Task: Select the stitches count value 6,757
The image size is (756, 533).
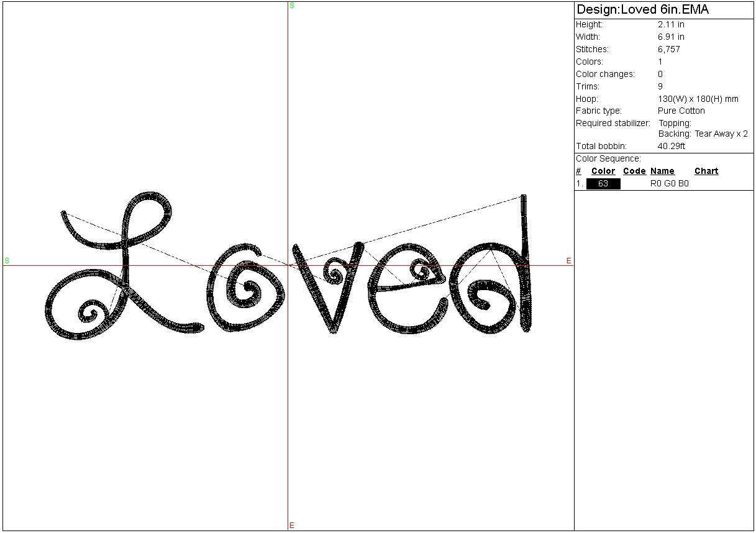Action: [x=669, y=50]
